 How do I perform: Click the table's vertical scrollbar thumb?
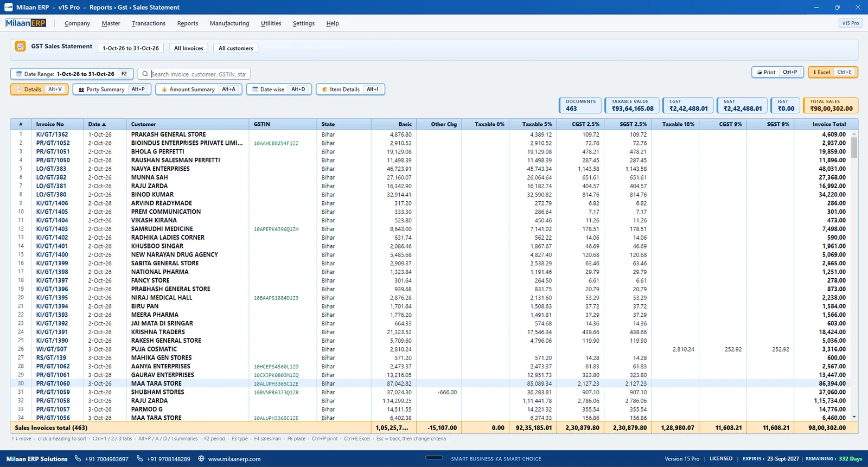[x=854, y=147]
